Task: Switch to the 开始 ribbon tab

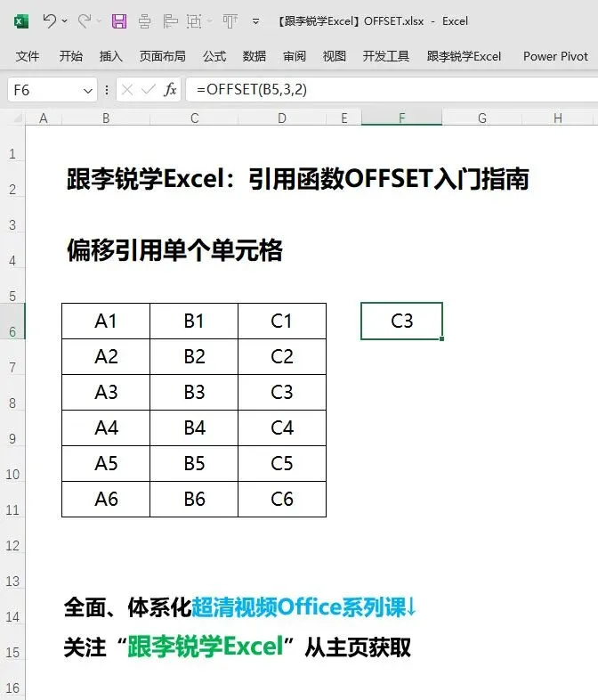Action: [x=71, y=56]
